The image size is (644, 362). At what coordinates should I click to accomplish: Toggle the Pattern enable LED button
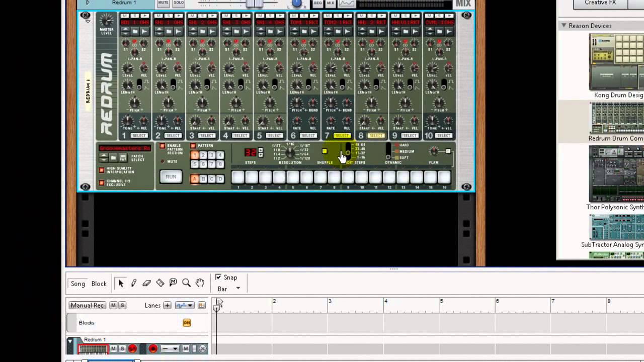pyautogui.click(x=193, y=146)
